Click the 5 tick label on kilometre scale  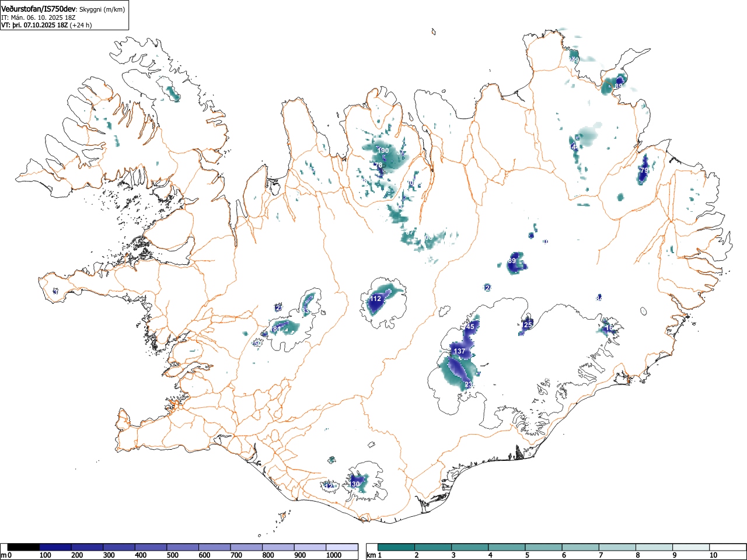[x=527, y=555]
